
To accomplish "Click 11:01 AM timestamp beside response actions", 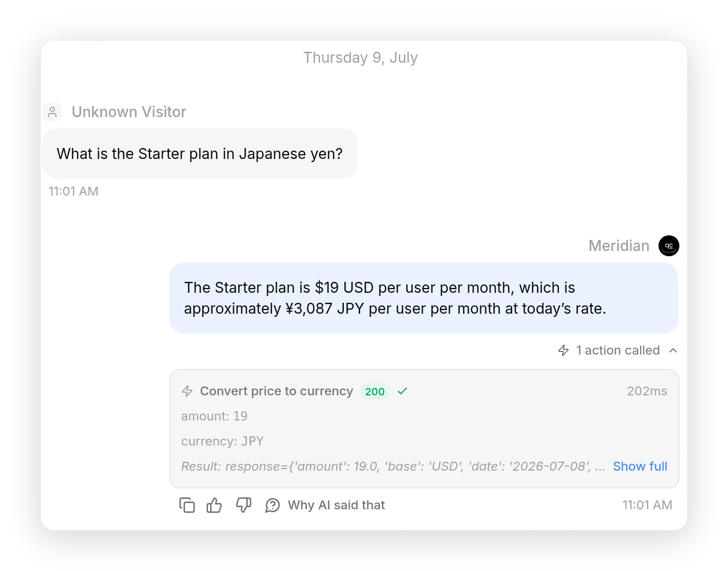I will pos(647,505).
